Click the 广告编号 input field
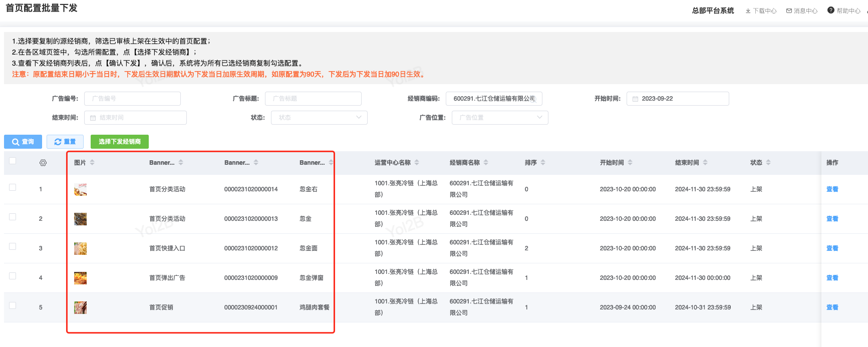868x347 pixels. click(x=132, y=99)
